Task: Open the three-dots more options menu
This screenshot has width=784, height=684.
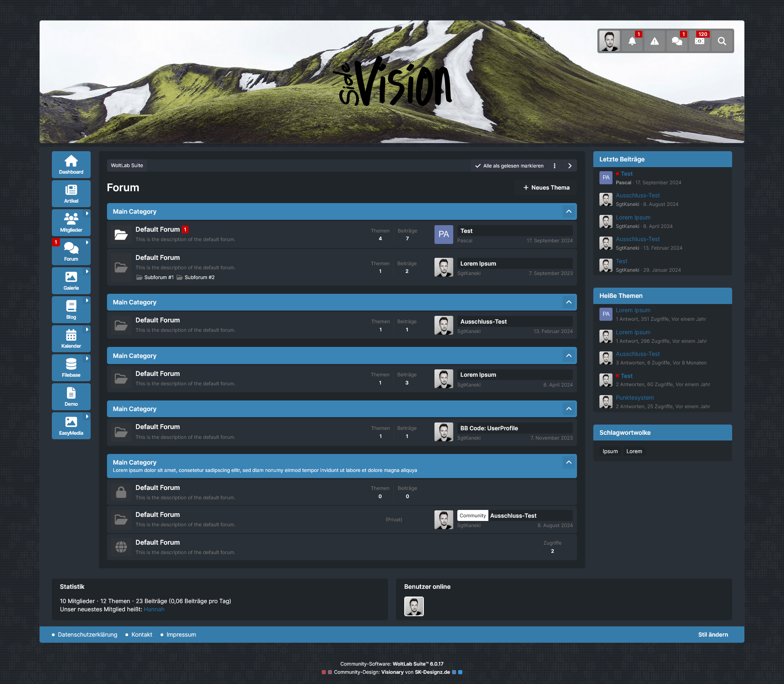Action: [x=554, y=166]
